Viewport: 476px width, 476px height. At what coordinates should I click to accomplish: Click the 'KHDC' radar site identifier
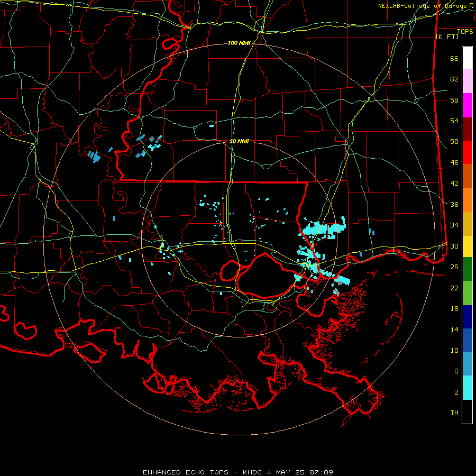(x=252, y=472)
